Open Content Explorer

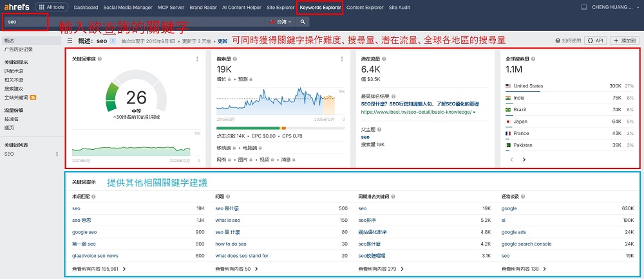click(x=365, y=7)
